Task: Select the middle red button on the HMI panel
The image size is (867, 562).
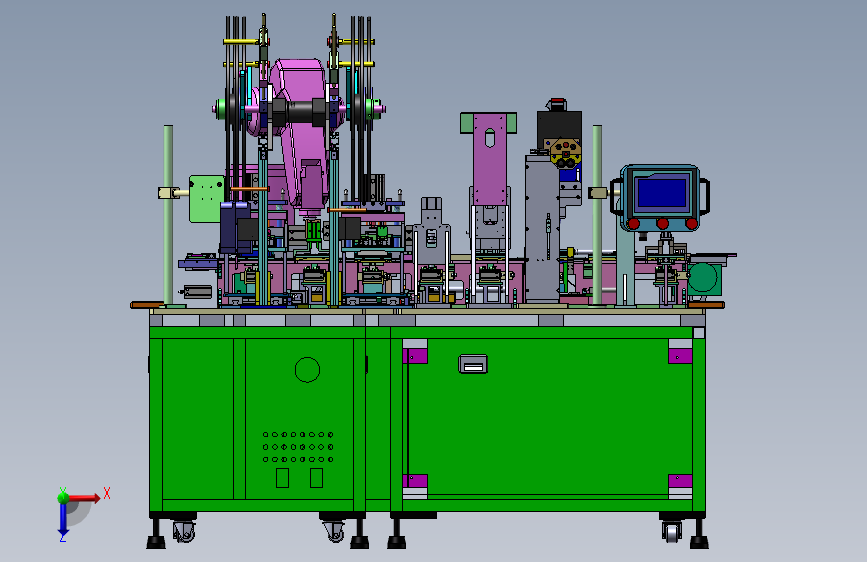Action: coord(662,223)
